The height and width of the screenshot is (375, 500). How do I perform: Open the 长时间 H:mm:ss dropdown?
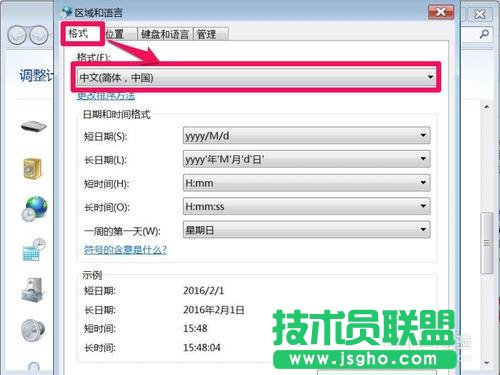point(306,206)
